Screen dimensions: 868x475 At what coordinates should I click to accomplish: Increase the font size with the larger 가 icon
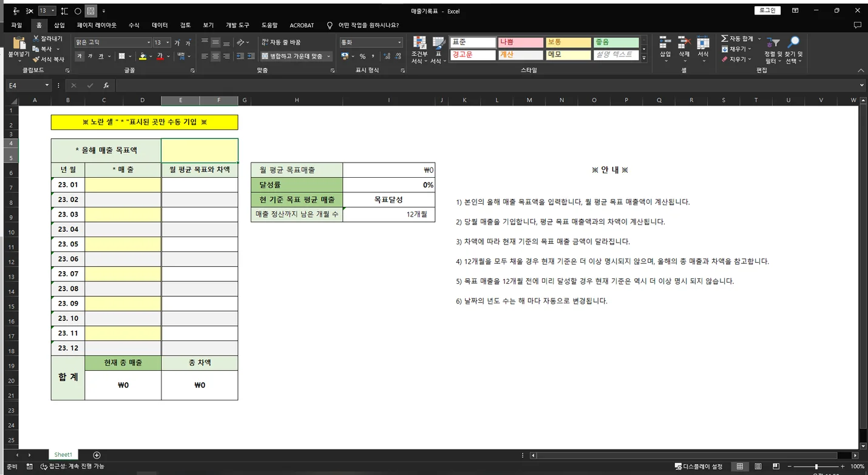click(177, 42)
